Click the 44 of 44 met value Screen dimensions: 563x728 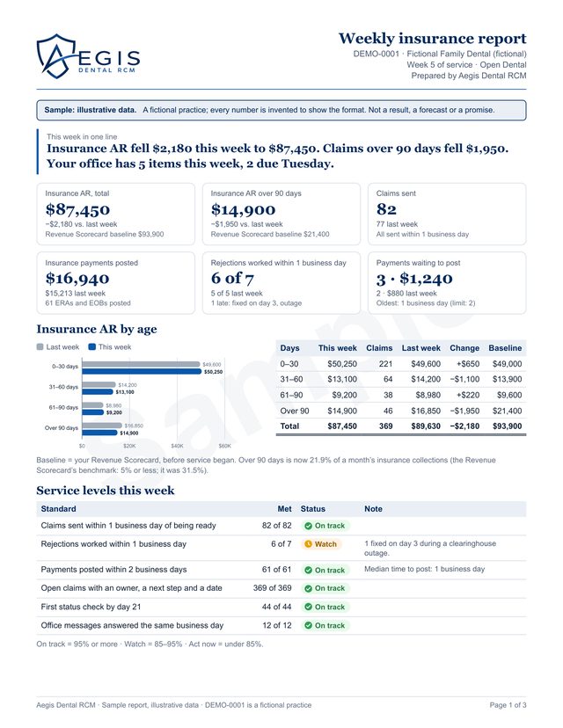277,607
